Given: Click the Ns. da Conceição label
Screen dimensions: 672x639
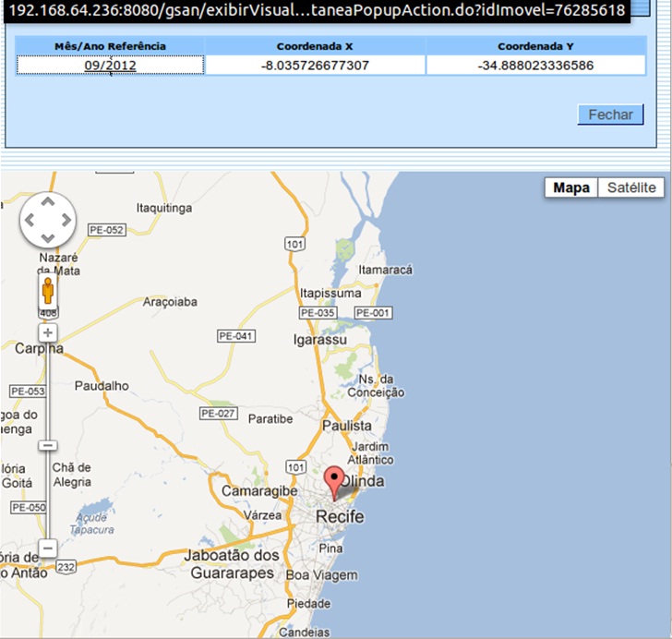Looking at the screenshot, I should pos(376,386).
